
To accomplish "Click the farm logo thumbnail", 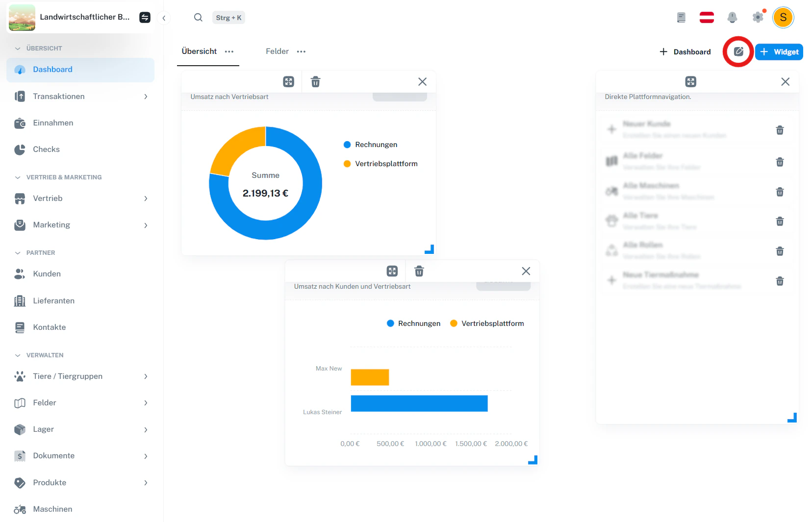I will (22, 18).
